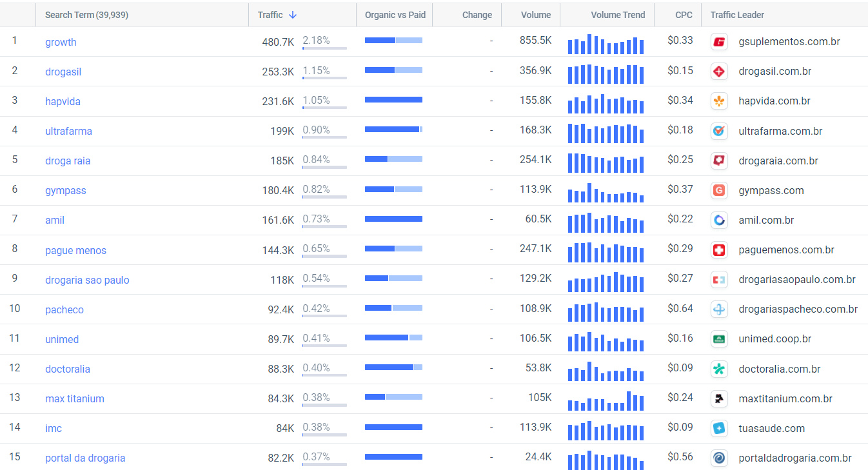Click the drogariaspacheco.com.br favicon icon

719,309
